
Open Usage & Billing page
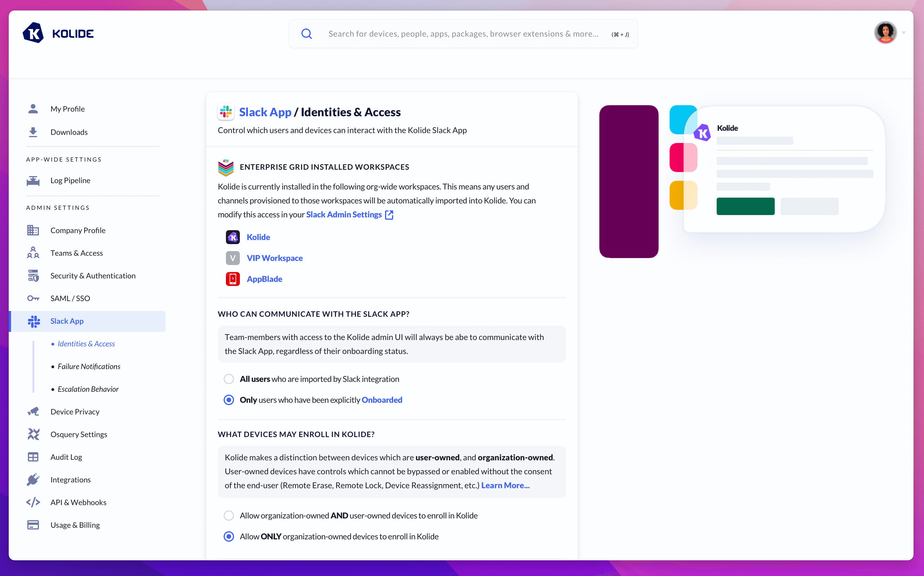coord(75,525)
